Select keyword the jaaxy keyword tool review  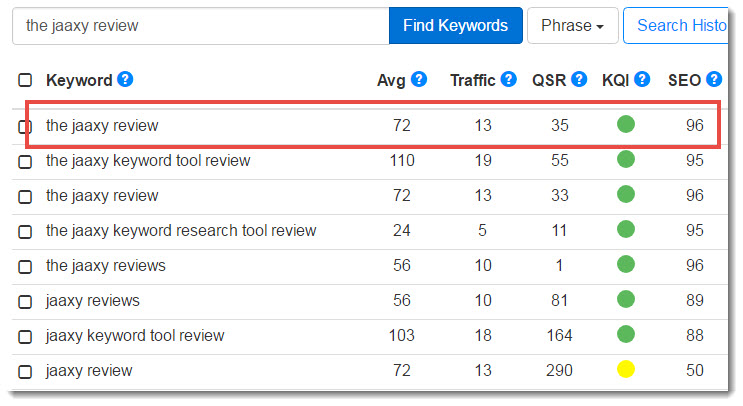coord(148,161)
